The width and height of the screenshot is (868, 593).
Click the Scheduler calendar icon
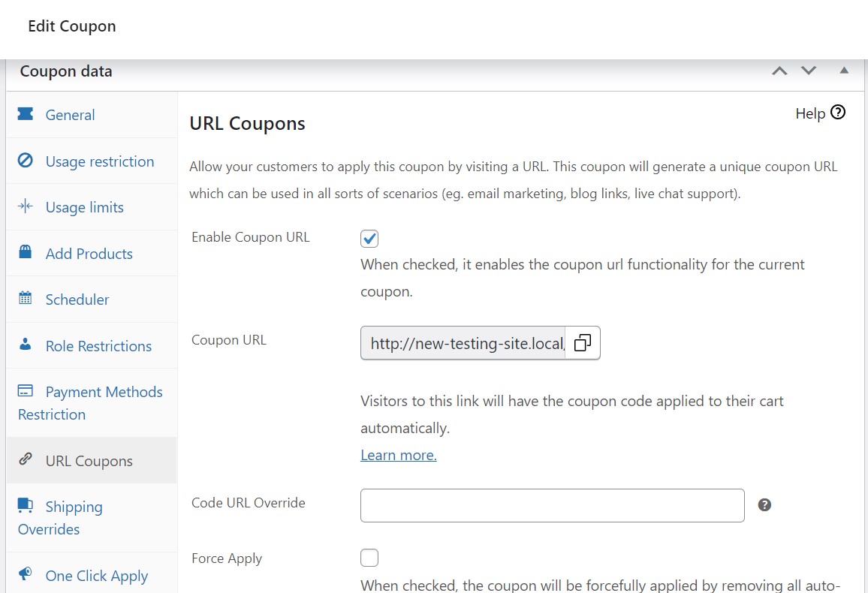pyautogui.click(x=26, y=299)
